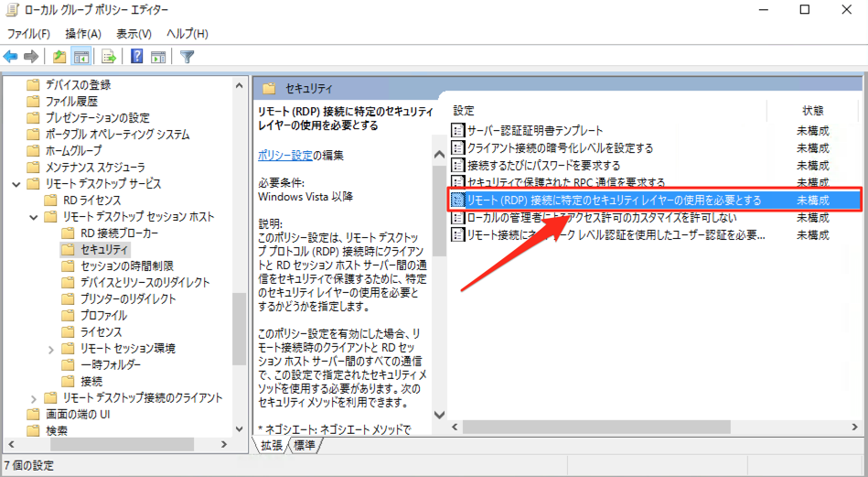The width and height of the screenshot is (868, 477).
Task: Select the デバイスとリソースのリダイレクト tree folder
Action: (145, 283)
